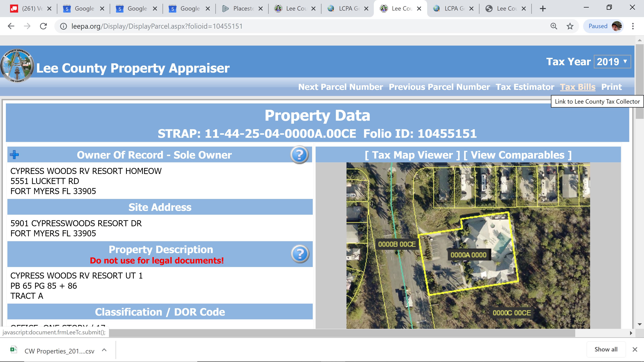The width and height of the screenshot is (644, 362).
Task: Click the Lee County Property Appraiser logo
Action: point(17,66)
